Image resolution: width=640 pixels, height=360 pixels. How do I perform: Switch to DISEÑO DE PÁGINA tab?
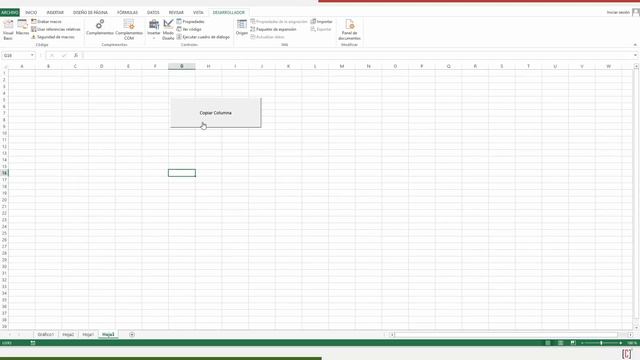[x=90, y=12]
